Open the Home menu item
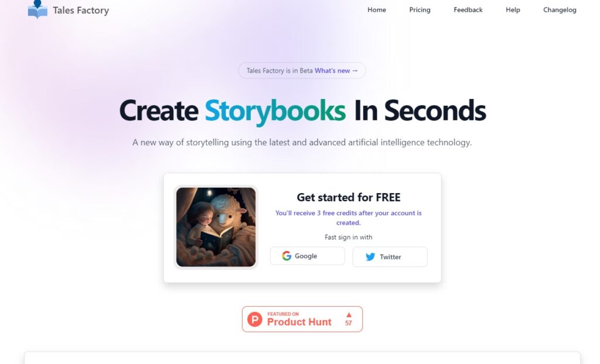This screenshot has width=600, height=364. 377,10
